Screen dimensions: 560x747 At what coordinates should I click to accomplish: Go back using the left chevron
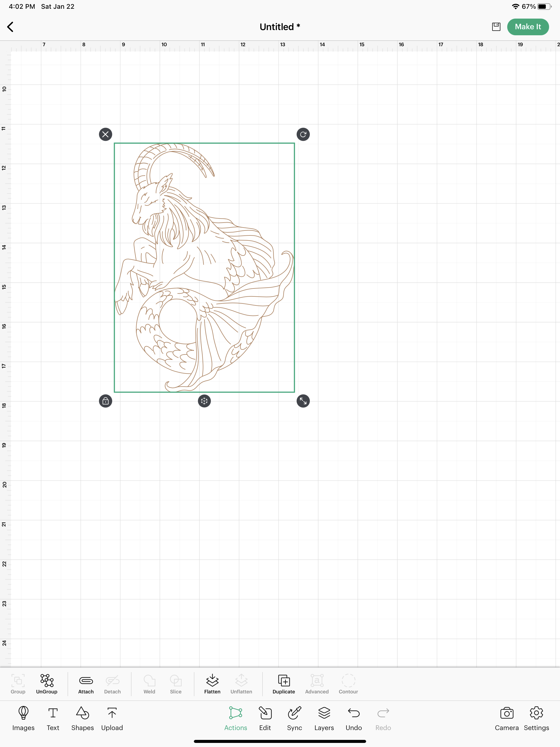pyautogui.click(x=10, y=27)
